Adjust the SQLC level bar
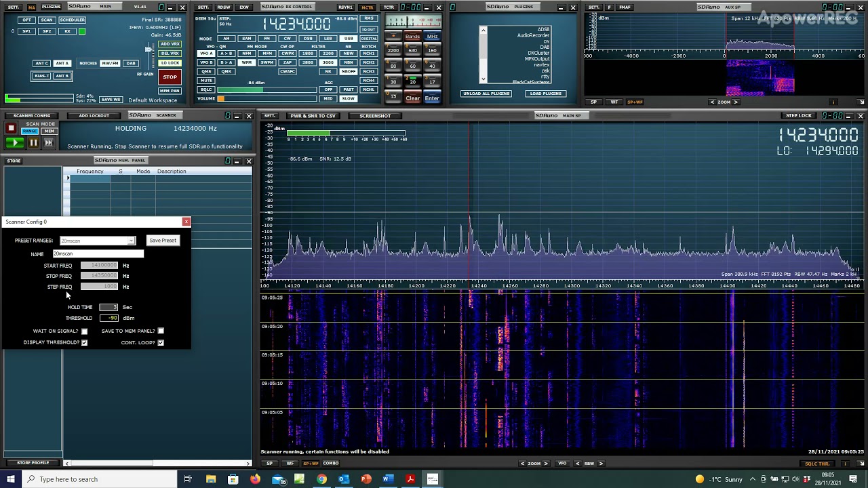Image resolution: width=868 pixels, height=488 pixels. click(x=268, y=89)
